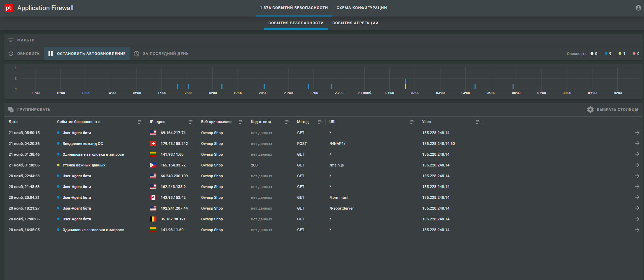The width and height of the screenshot is (644, 280).
Task: Click the gear icon for Выбрать столбцы
Action: (590, 110)
